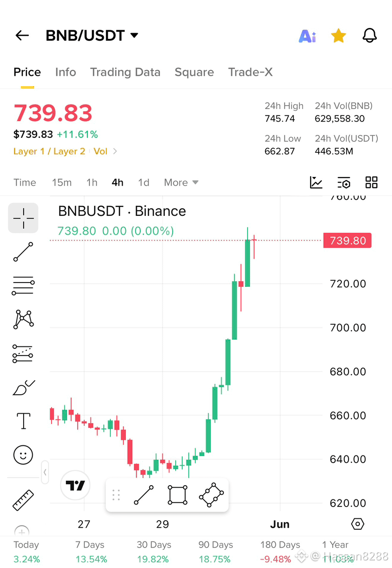Select the brush drawing tool
The width and height of the screenshot is (392, 568).
(x=23, y=388)
